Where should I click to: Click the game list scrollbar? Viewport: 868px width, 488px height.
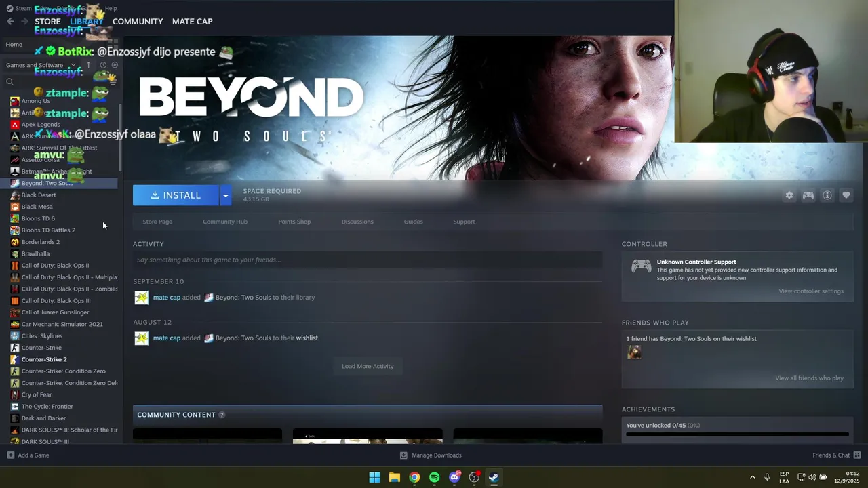pyautogui.click(x=120, y=138)
